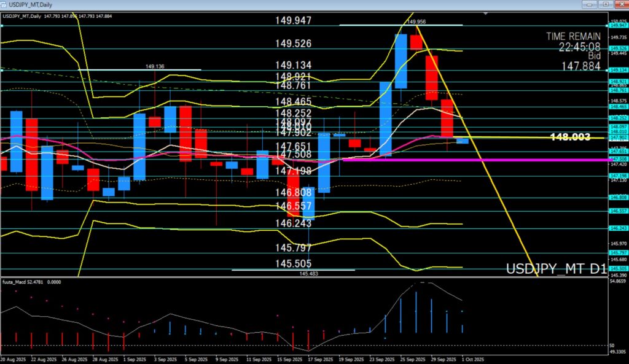Click the chart window icon in title bar

[4, 4]
